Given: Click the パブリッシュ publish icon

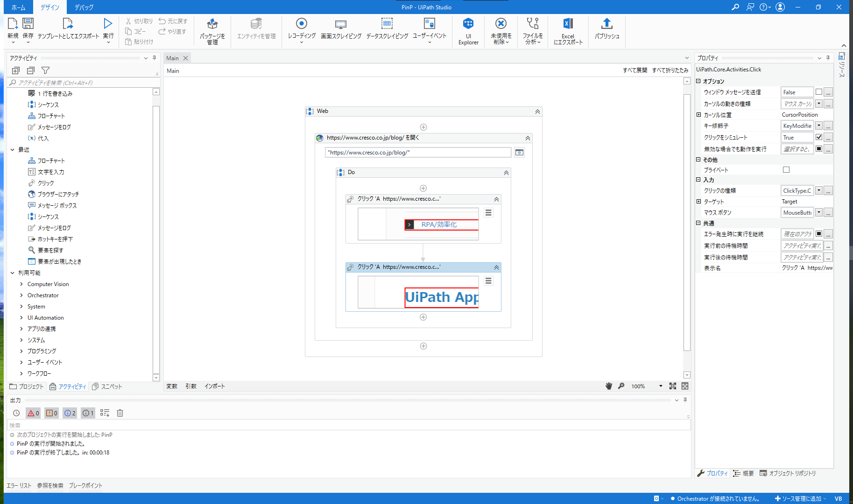Looking at the screenshot, I should tap(607, 23).
